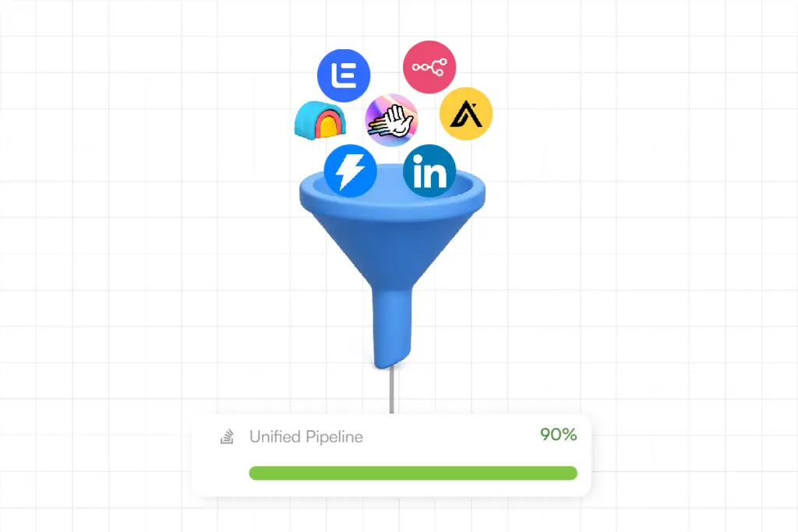Select the blue E letter icon
Screen dimensions: 798x532
[x=344, y=76]
